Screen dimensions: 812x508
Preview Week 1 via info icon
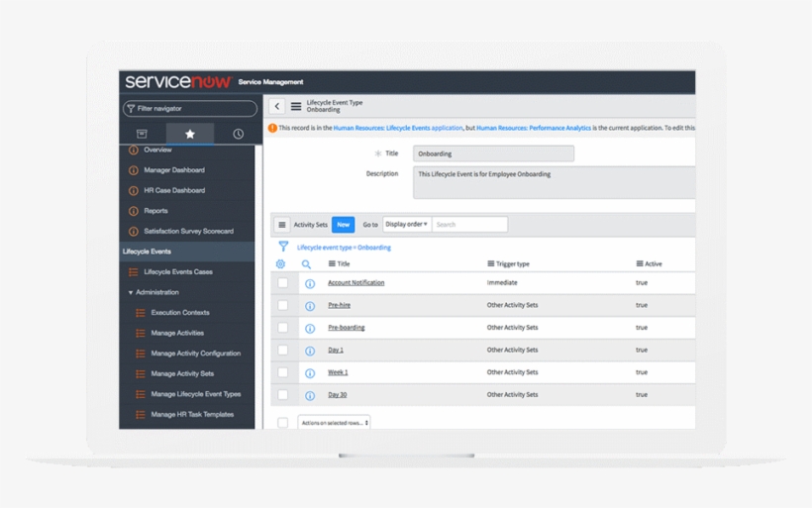(310, 373)
